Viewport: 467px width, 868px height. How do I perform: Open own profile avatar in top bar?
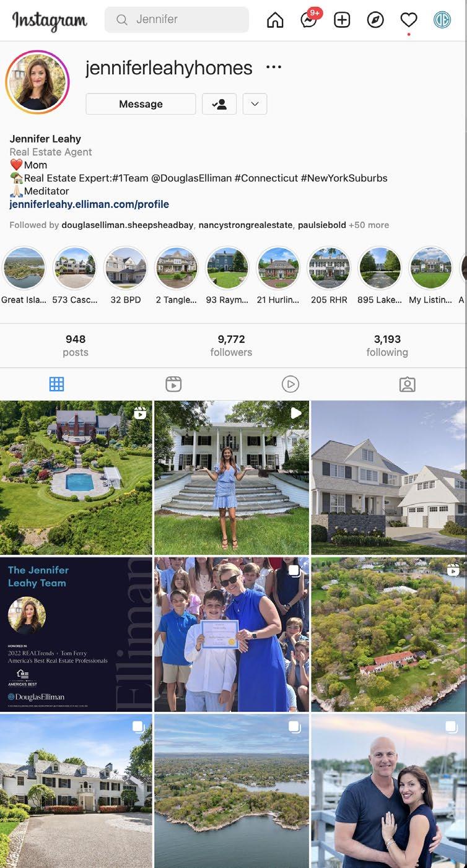pos(442,20)
